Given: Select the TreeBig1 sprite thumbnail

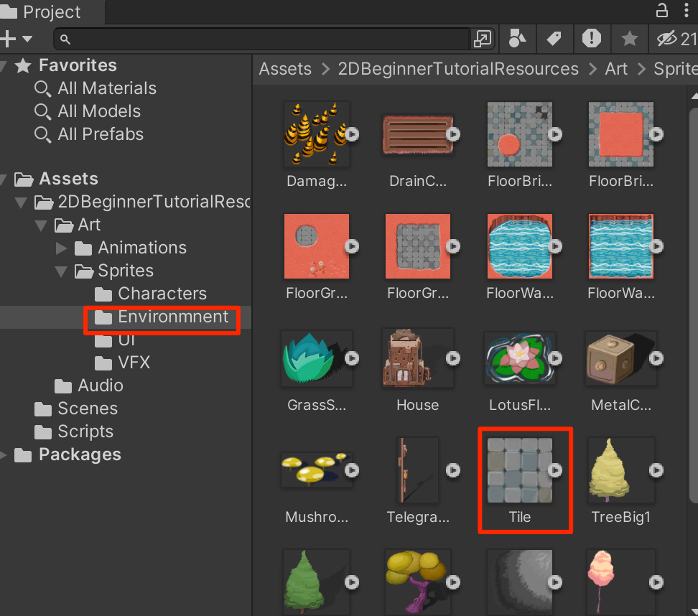Looking at the screenshot, I should point(621,470).
